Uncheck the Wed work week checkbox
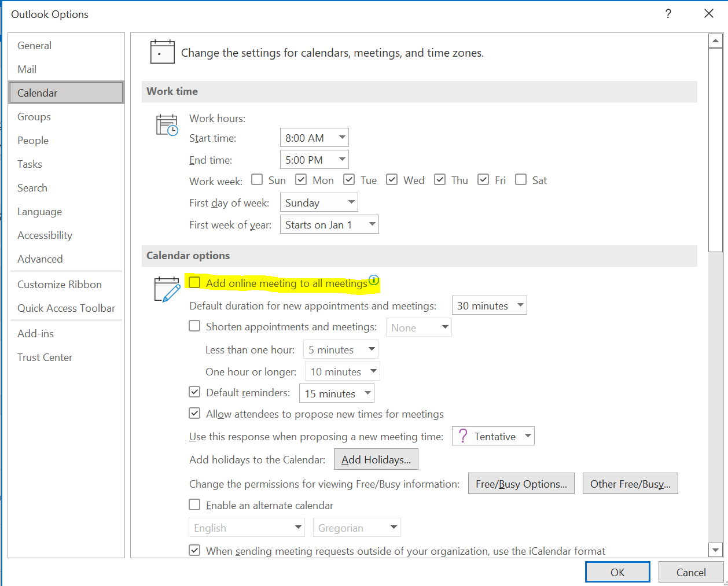728x586 pixels. [392, 179]
